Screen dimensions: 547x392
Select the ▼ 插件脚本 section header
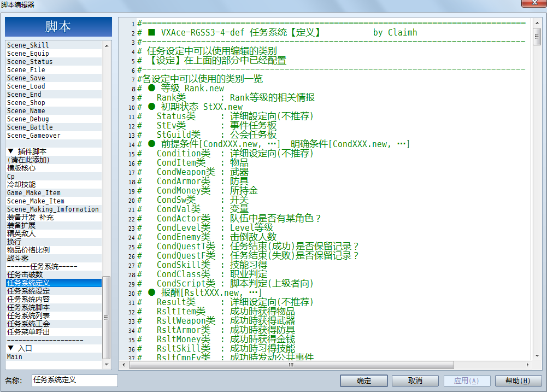point(54,151)
